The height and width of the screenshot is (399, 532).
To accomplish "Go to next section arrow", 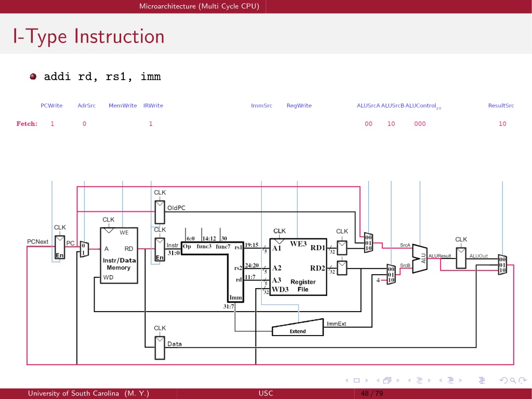I will tap(460, 380).
